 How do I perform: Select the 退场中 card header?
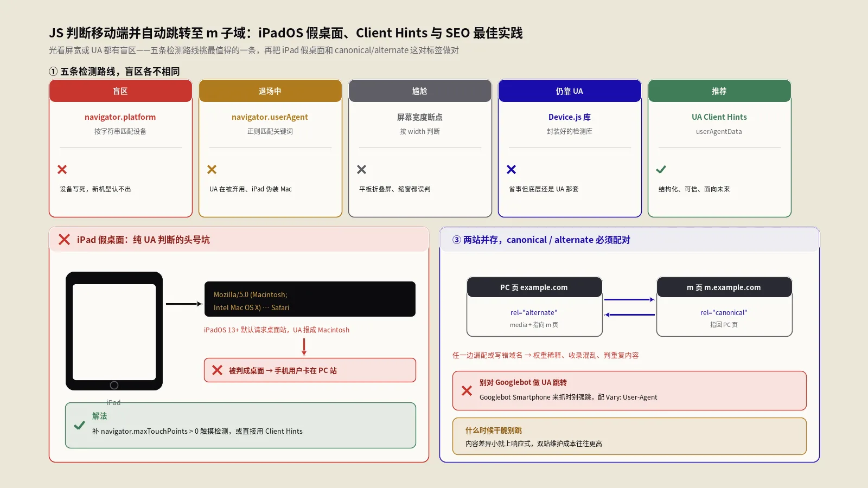coord(270,91)
